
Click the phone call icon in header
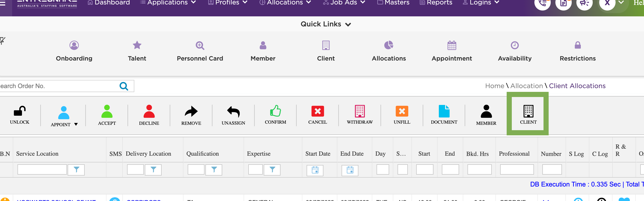pos(542,3)
